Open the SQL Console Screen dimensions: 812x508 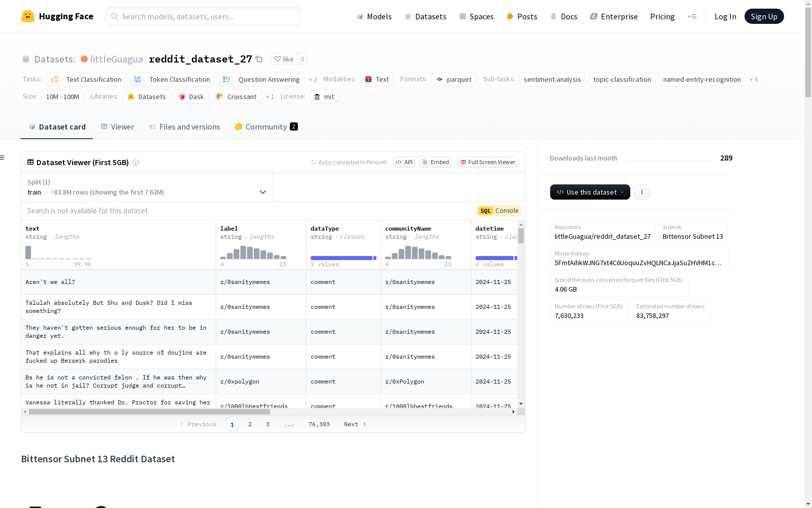(x=499, y=211)
